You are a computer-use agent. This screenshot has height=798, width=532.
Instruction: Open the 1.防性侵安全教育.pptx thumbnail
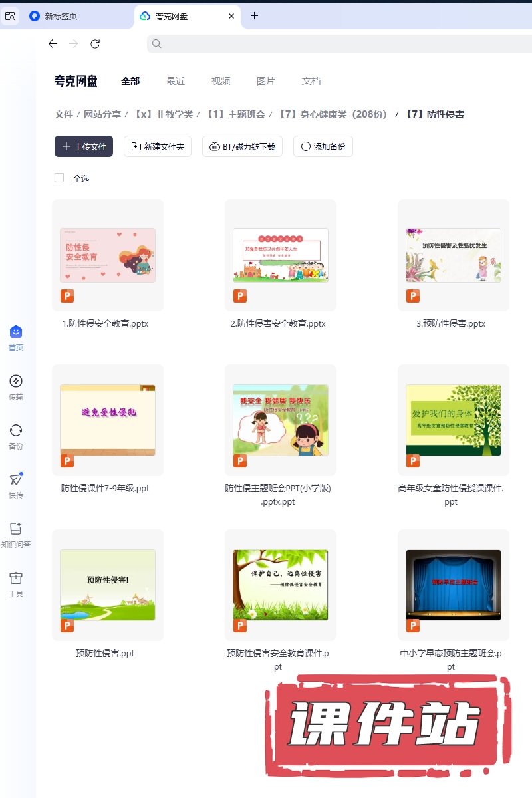click(x=108, y=255)
